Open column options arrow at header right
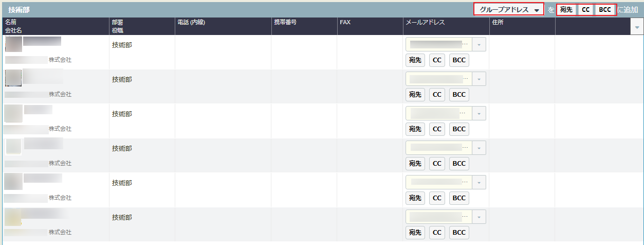The width and height of the screenshot is (644, 245). click(637, 27)
